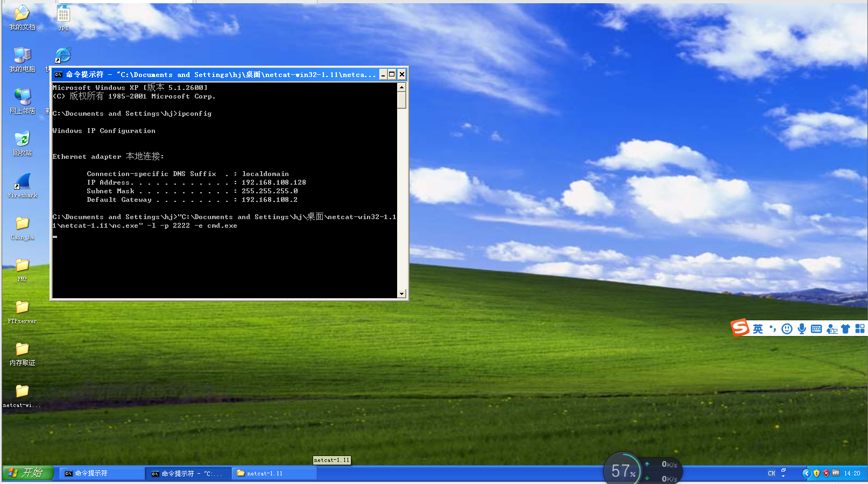Click the console scrollbar down arrow
868x484 pixels.
pos(401,293)
